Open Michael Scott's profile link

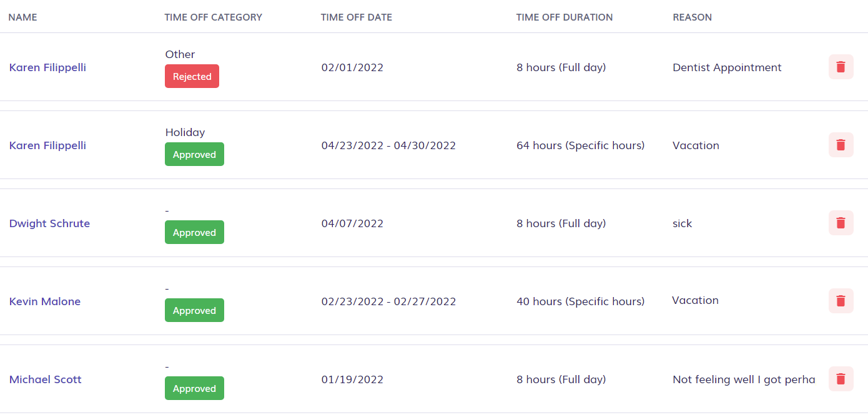coord(45,379)
